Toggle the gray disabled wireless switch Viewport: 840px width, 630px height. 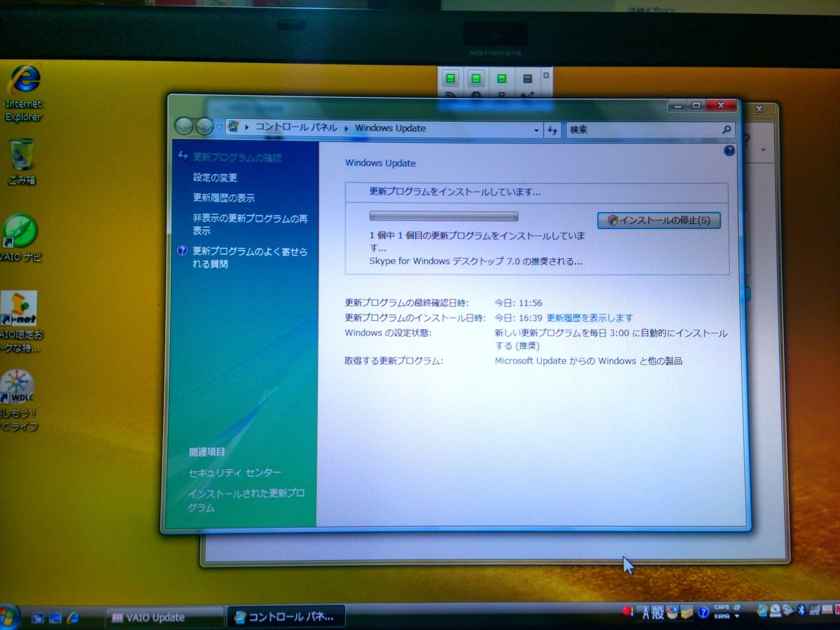click(527, 78)
